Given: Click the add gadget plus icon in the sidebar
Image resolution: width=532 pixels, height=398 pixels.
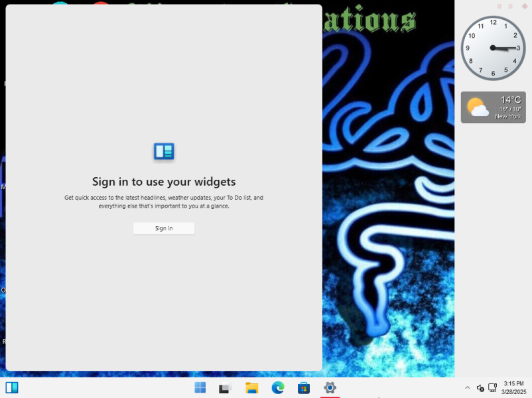Looking at the screenshot, I should tap(525, 6).
